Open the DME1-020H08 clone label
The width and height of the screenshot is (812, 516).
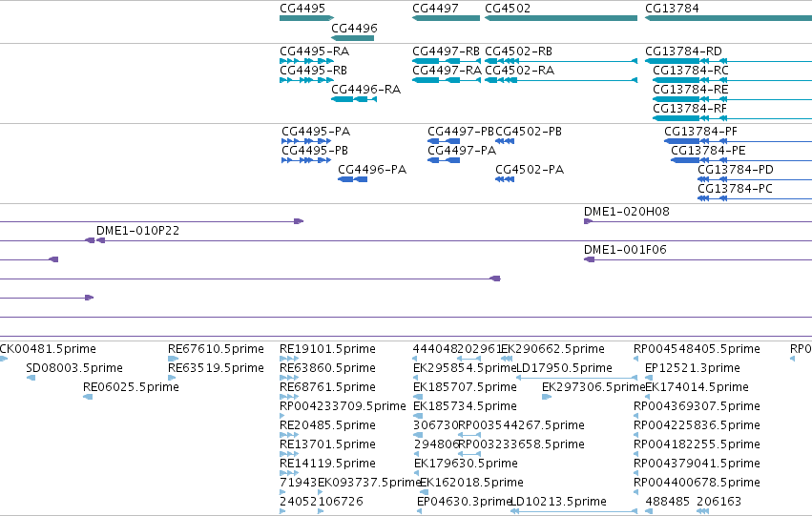click(627, 211)
